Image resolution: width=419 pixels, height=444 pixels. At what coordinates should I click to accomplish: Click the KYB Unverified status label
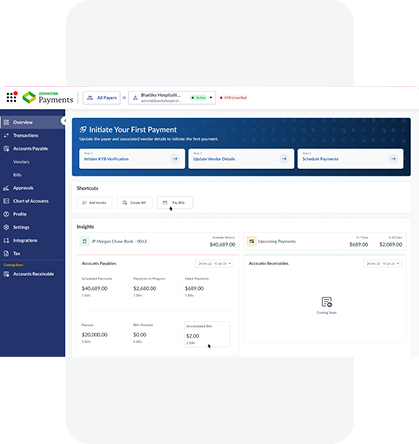(x=233, y=98)
